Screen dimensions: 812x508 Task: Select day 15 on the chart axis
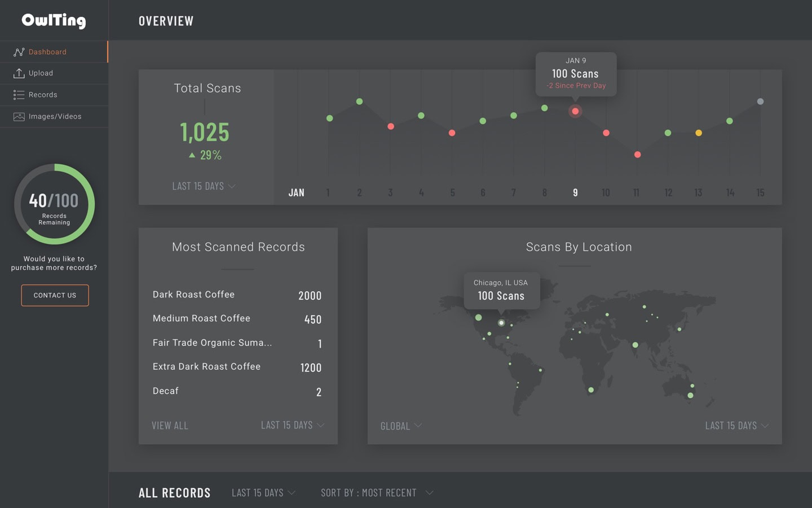coord(760,193)
